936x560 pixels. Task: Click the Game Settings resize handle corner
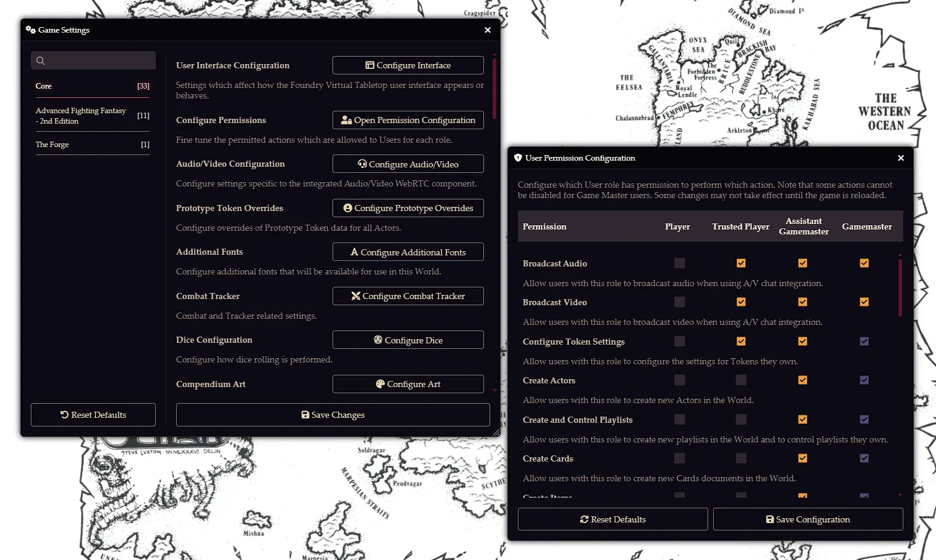(x=496, y=433)
